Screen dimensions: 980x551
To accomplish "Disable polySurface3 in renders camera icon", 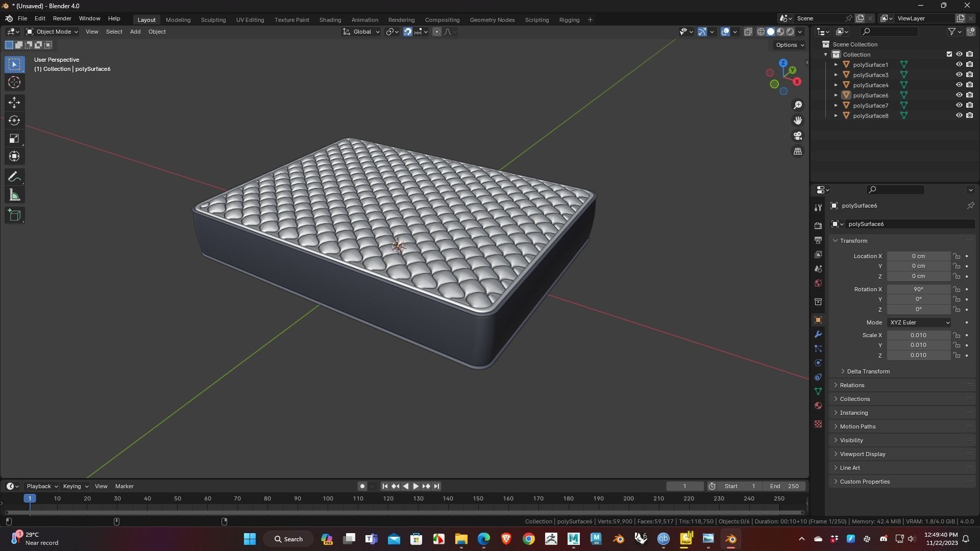I will [x=969, y=75].
